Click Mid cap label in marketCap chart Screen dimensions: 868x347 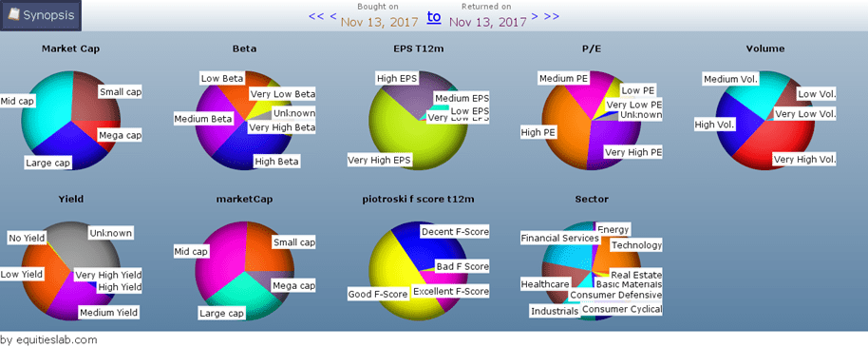click(x=191, y=252)
